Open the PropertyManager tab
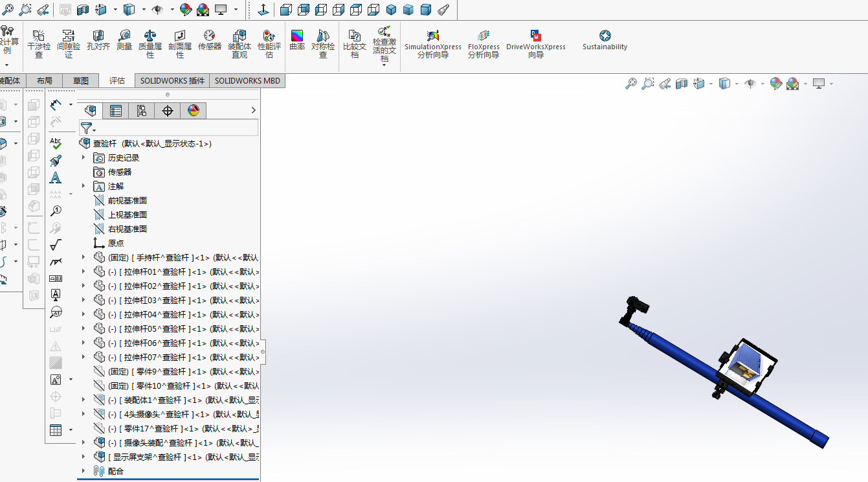Screen dimensions: 868x482 (116, 111)
